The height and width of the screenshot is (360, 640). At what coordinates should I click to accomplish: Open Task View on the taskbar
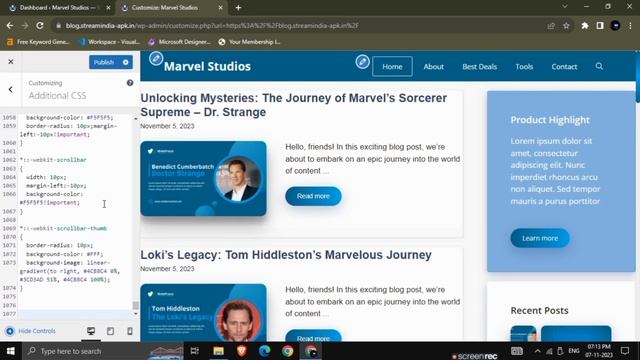[195, 351]
